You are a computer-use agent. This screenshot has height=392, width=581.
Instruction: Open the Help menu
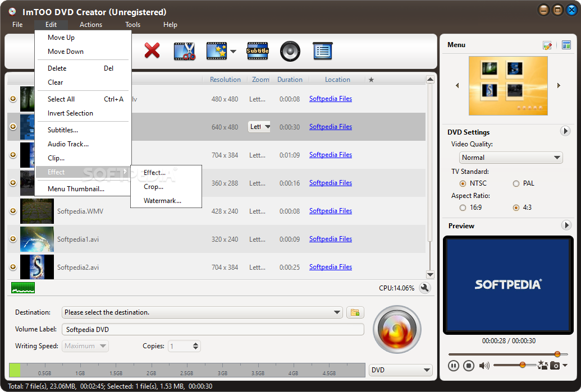click(x=171, y=25)
